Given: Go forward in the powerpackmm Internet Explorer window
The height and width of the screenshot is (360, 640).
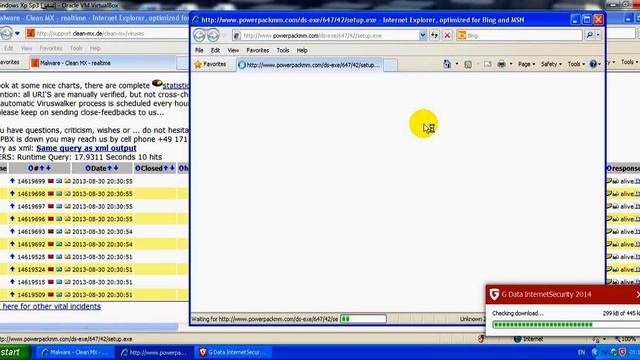Looking at the screenshot, I should coord(213,36).
